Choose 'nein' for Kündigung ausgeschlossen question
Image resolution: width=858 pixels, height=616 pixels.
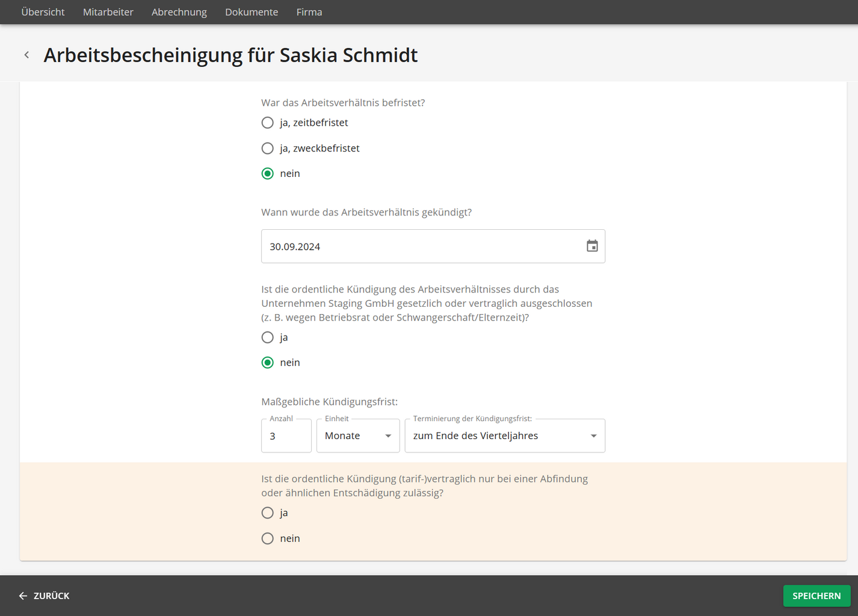click(268, 363)
